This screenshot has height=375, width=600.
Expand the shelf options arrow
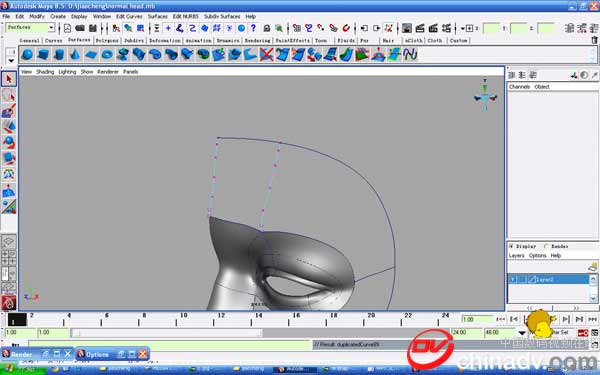coord(11,60)
